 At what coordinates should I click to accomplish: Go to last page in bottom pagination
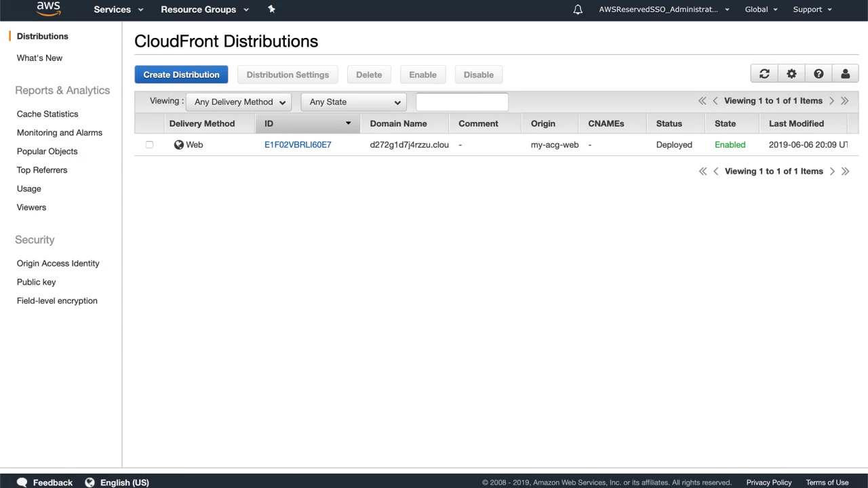coord(846,171)
